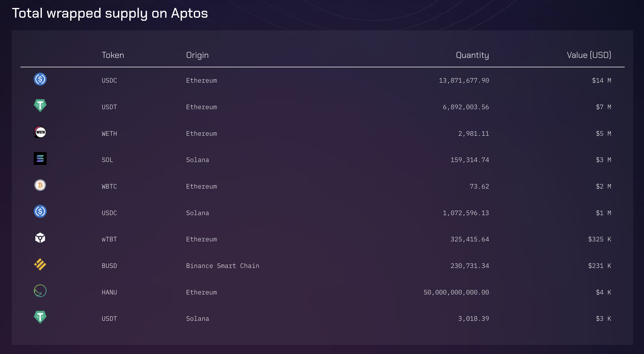Click the Origin column header
This screenshot has height=354, width=644.
pos(197,55)
